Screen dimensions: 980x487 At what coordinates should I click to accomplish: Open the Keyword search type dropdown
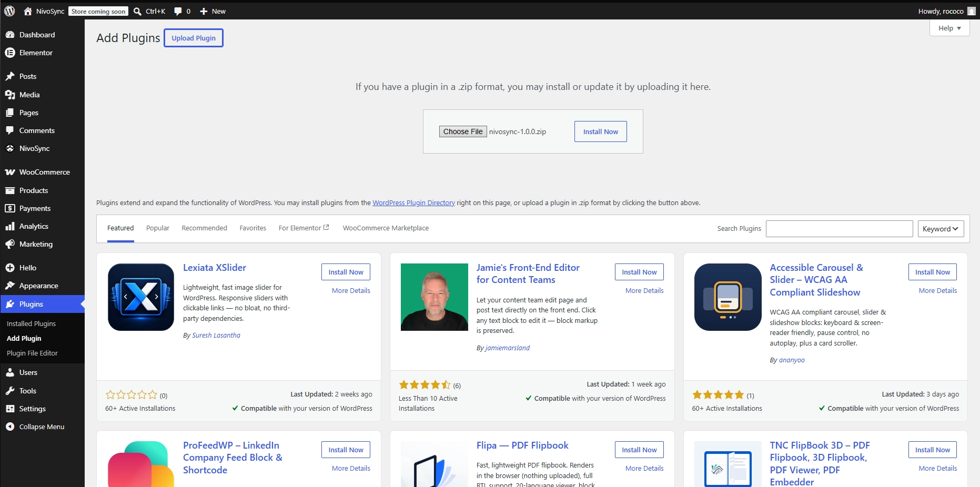click(x=941, y=229)
